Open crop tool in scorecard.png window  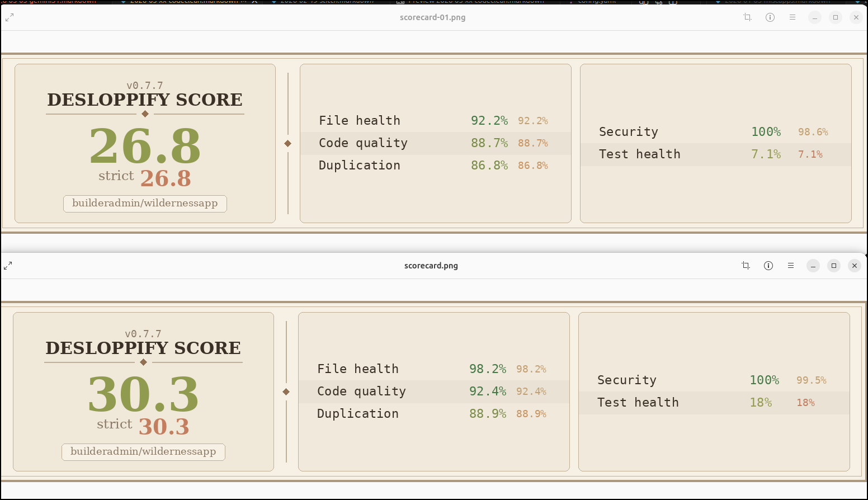click(x=746, y=266)
